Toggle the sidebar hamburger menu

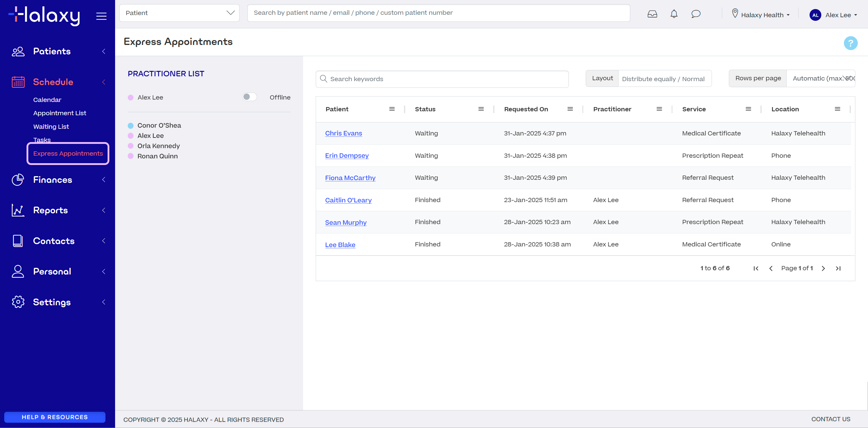click(x=102, y=16)
